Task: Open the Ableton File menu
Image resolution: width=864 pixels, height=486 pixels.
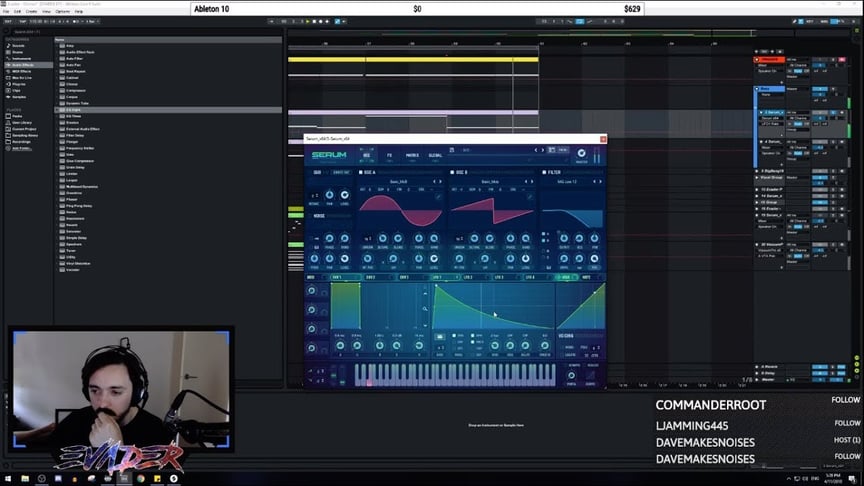Action: point(6,11)
